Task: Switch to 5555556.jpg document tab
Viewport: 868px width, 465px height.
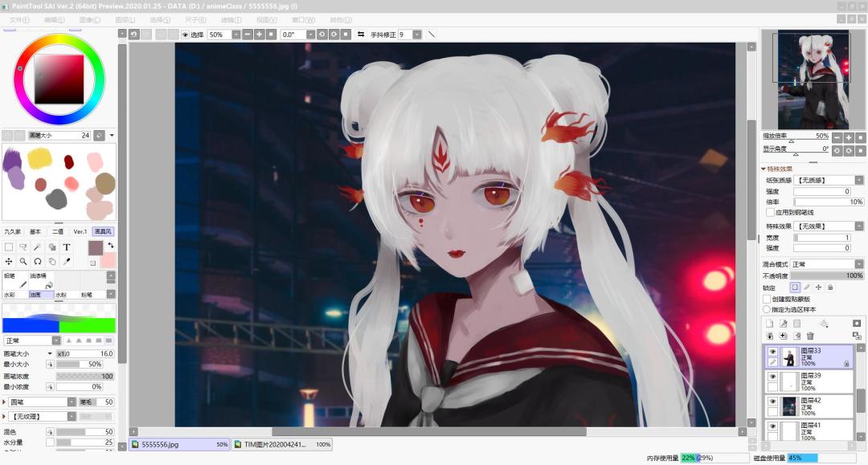Action: click(x=179, y=444)
